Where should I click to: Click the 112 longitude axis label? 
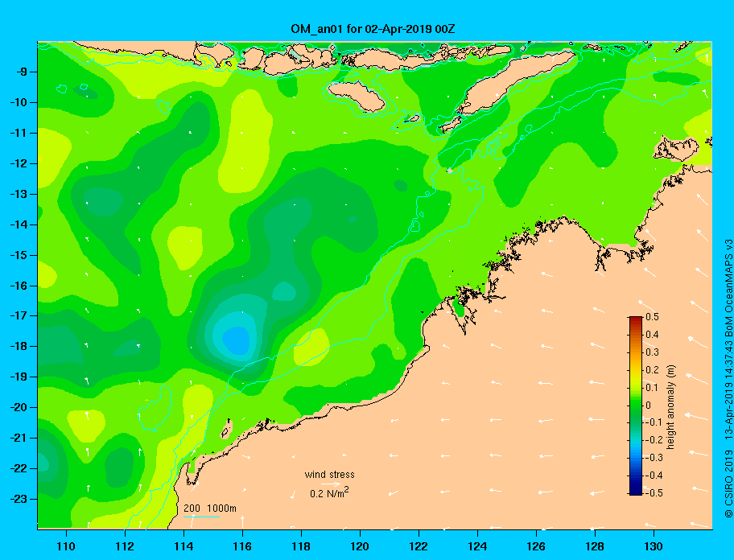click(x=125, y=546)
